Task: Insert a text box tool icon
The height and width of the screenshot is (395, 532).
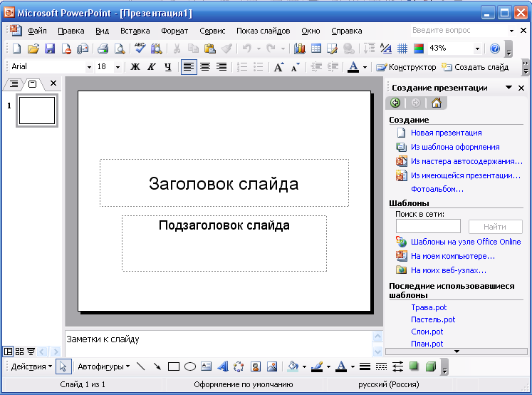Action: click(x=206, y=366)
